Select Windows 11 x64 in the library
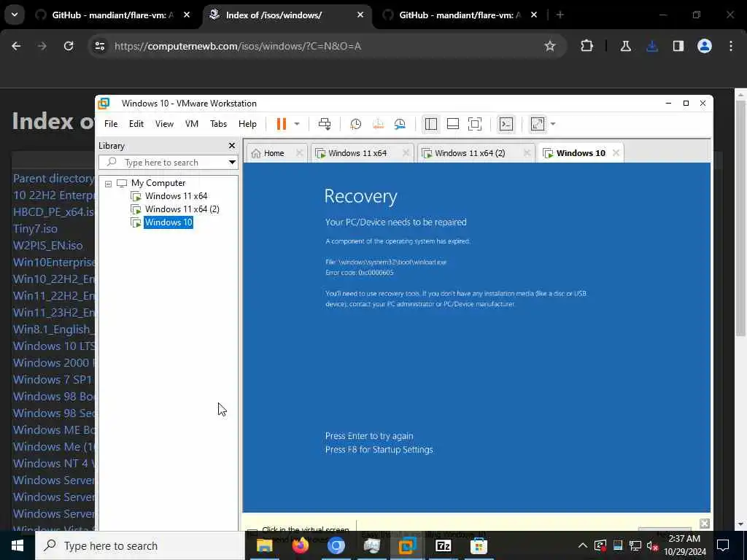The width and height of the screenshot is (747, 560). pyautogui.click(x=176, y=195)
